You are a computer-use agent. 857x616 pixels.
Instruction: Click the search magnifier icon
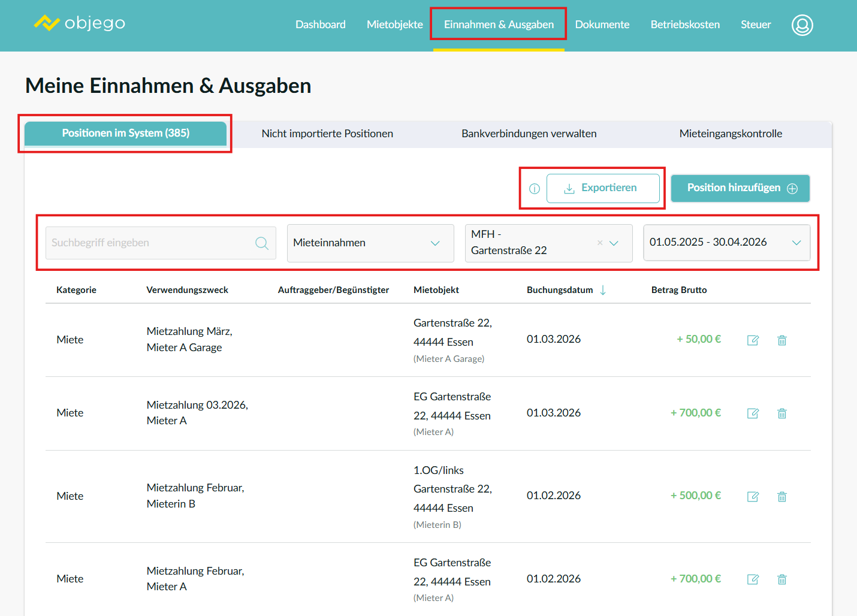[262, 243]
